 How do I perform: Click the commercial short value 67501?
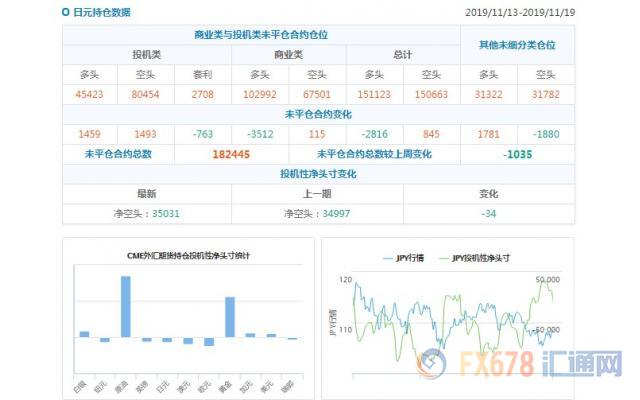tap(317, 95)
